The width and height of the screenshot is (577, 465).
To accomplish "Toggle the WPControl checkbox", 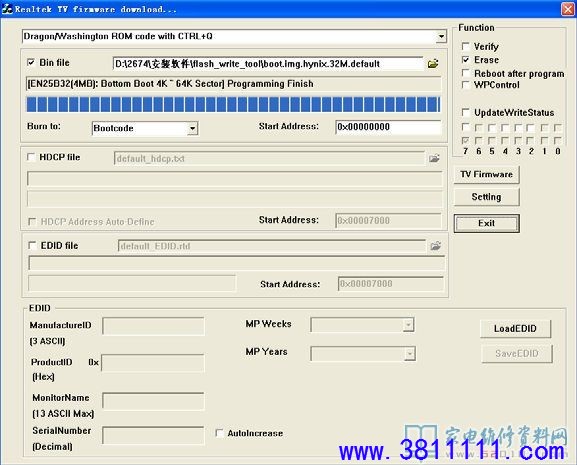I will (x=466, y=85).
